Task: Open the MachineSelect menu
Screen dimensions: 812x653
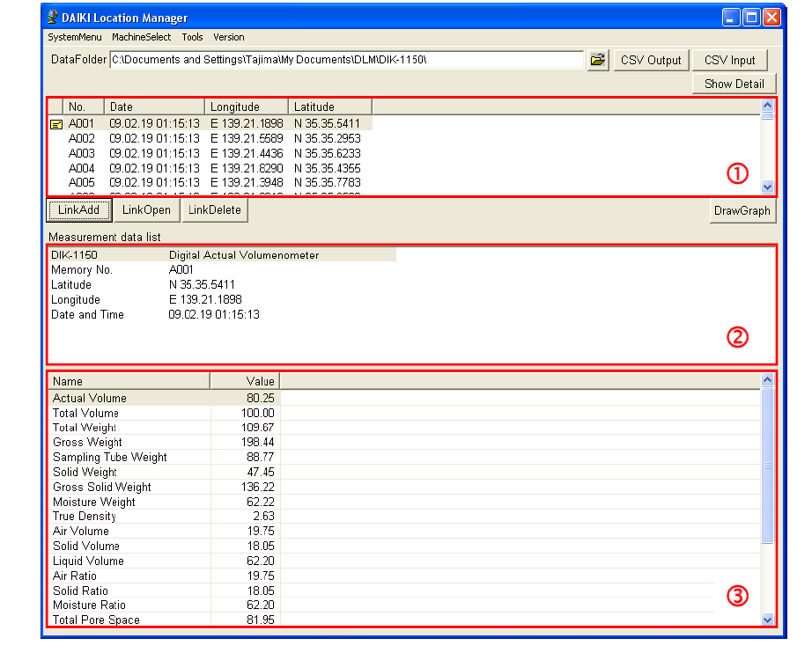Action: [141, 38]
